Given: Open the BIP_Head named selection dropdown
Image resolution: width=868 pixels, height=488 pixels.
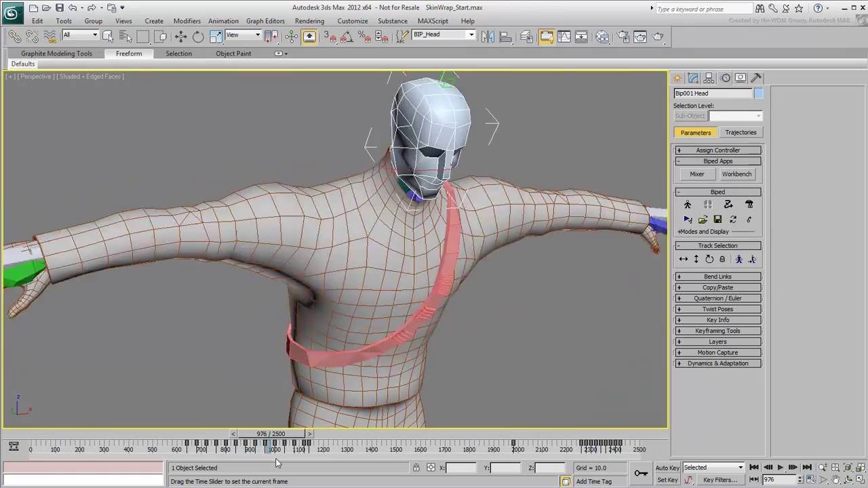Looking at the screenshot, I should (x=444, y=35).
